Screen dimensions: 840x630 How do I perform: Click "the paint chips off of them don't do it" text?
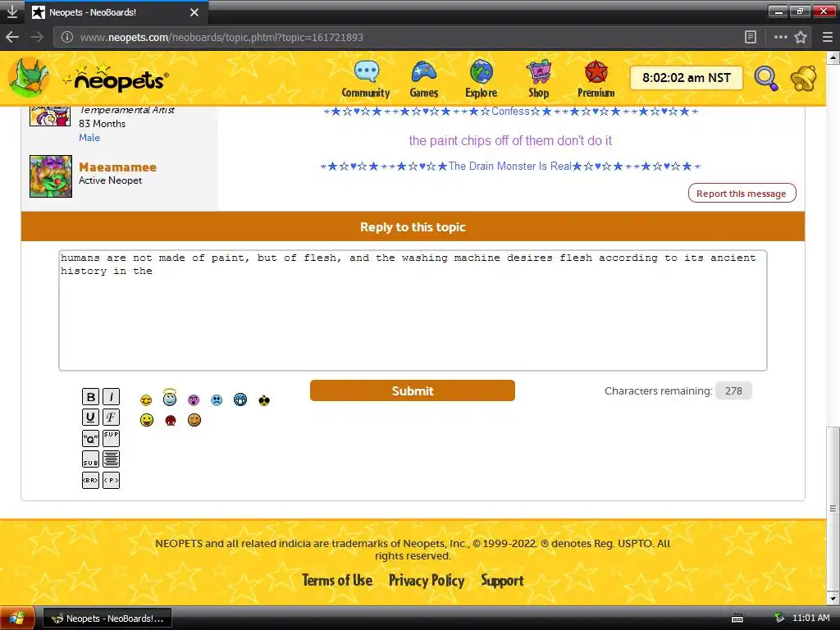coord(510,141)
